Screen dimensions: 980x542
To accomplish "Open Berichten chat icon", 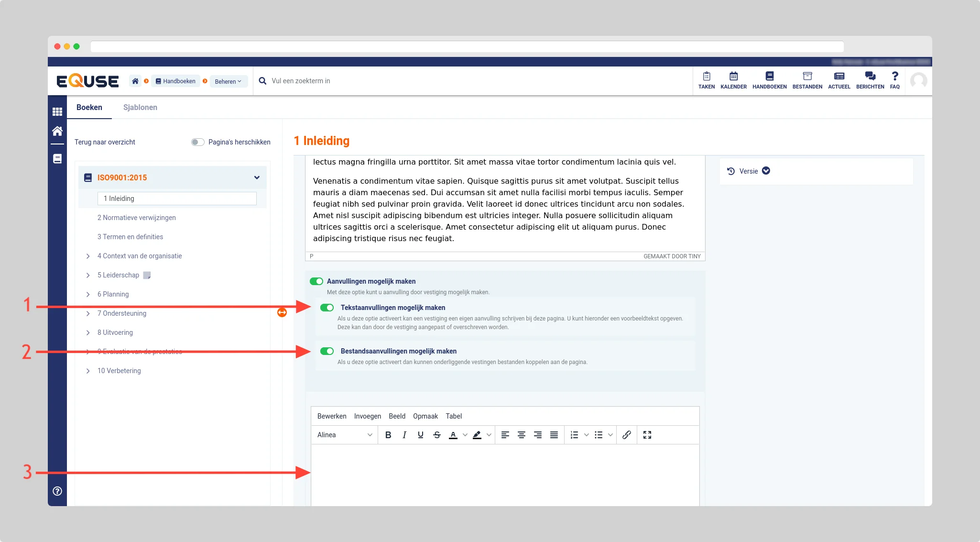I will click(x=870, y=77).
